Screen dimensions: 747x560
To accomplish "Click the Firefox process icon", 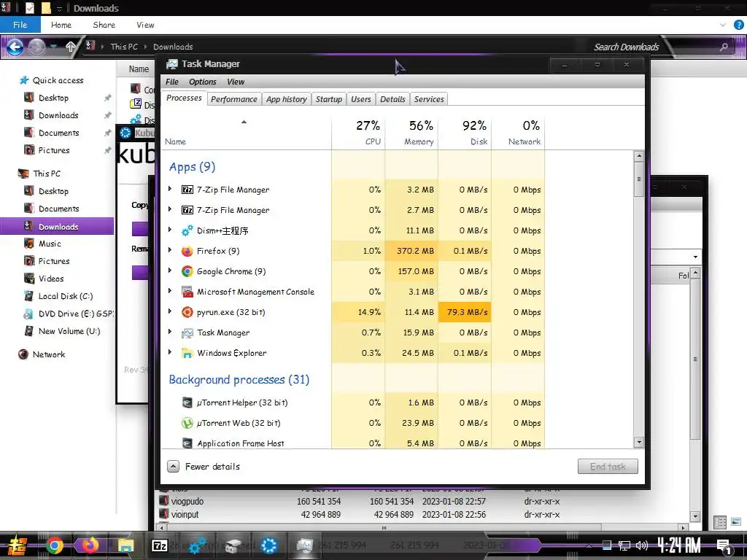I will (x=187, y=251).
